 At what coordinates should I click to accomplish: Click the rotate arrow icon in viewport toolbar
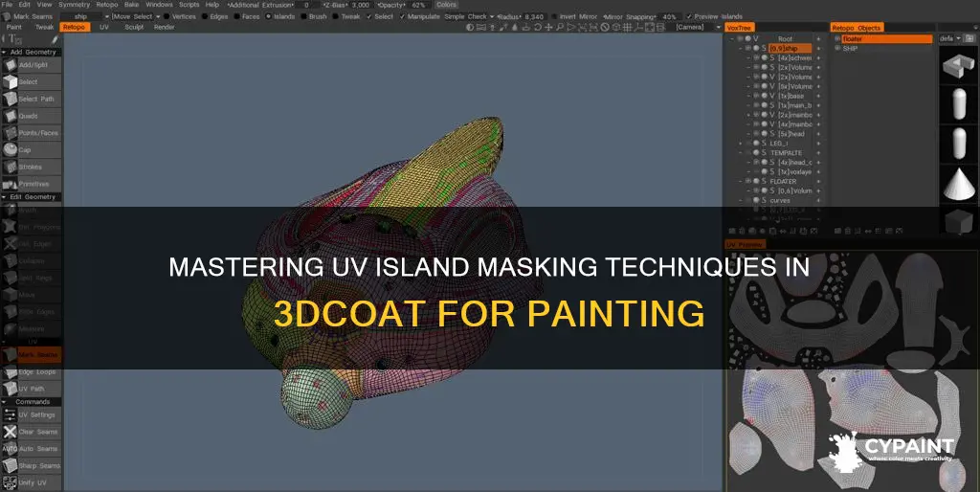click(537, 28)
